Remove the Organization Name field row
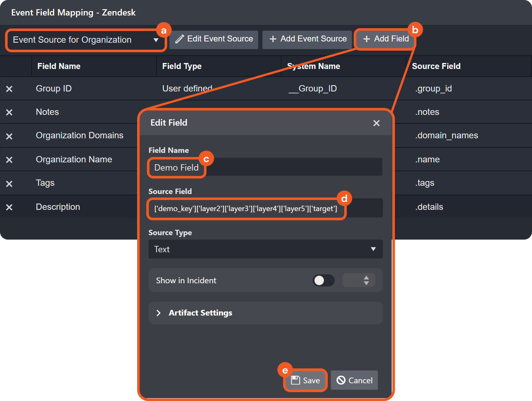532x401 pixels. pos(9,160)
